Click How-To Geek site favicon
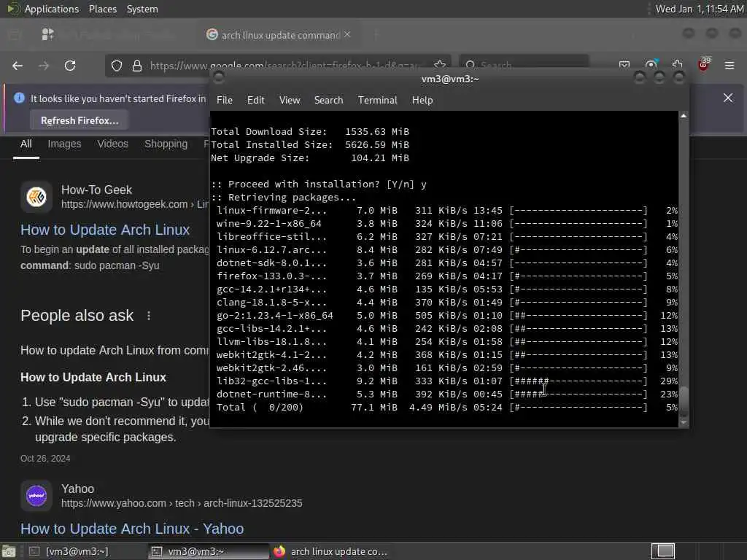Viewport: 747px width, 560px height. [x=36, y=196]
